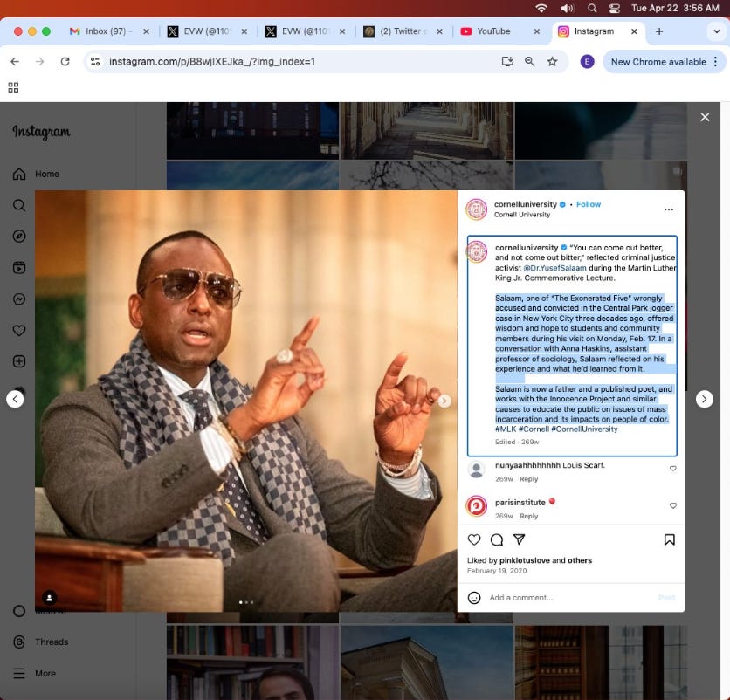Viewport: 730px width, 700px height.
Task: Follow cornelluniversity
Action: (589, 204)
